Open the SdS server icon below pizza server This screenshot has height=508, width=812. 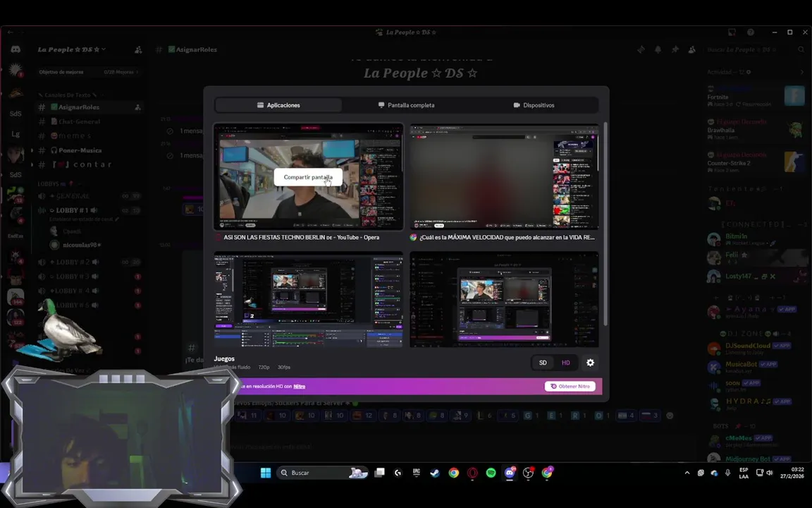click(x=16, y=114)
